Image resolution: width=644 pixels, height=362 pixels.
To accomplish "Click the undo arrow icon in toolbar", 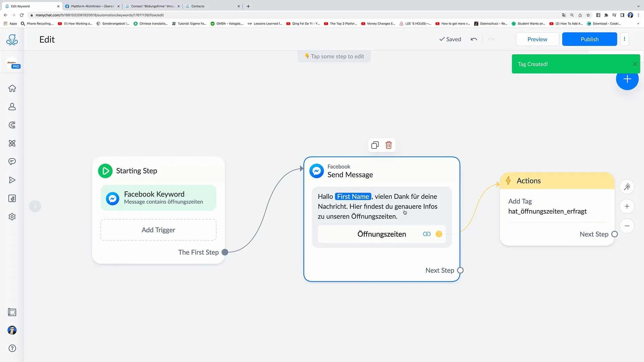I will [474, 39].
